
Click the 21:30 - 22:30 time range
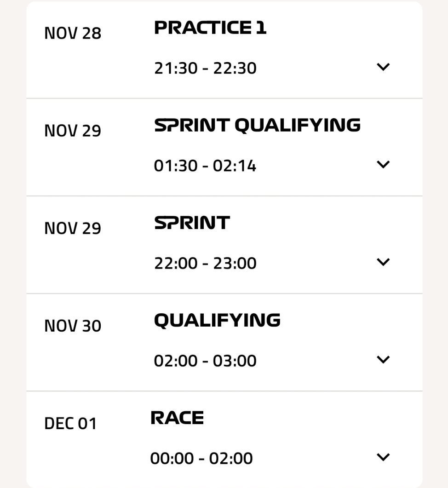205,69
